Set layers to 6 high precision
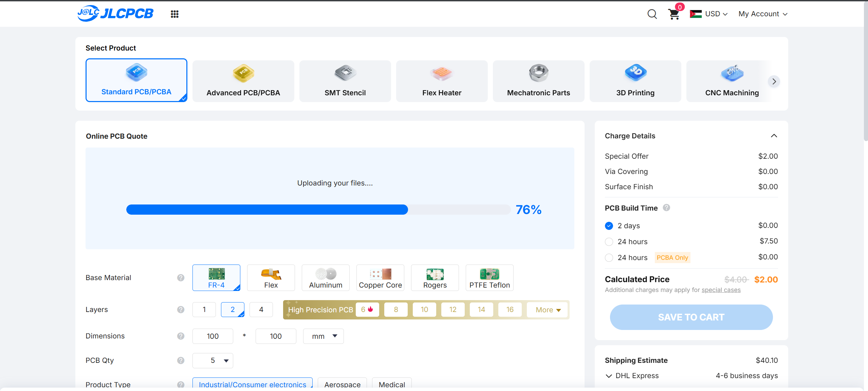Viewport: 868px width, 391px height. (367, 310)
